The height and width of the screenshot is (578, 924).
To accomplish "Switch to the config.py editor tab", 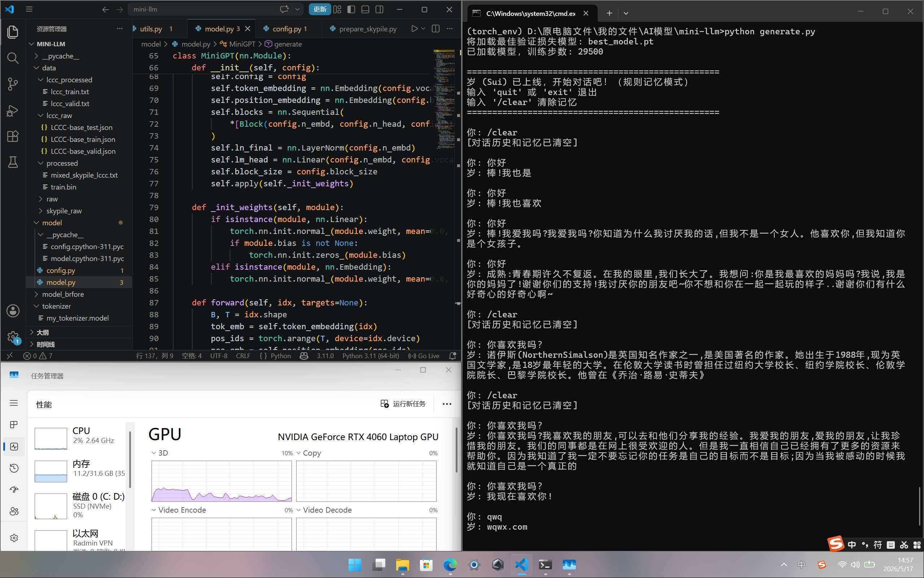I will pos(286,29).
